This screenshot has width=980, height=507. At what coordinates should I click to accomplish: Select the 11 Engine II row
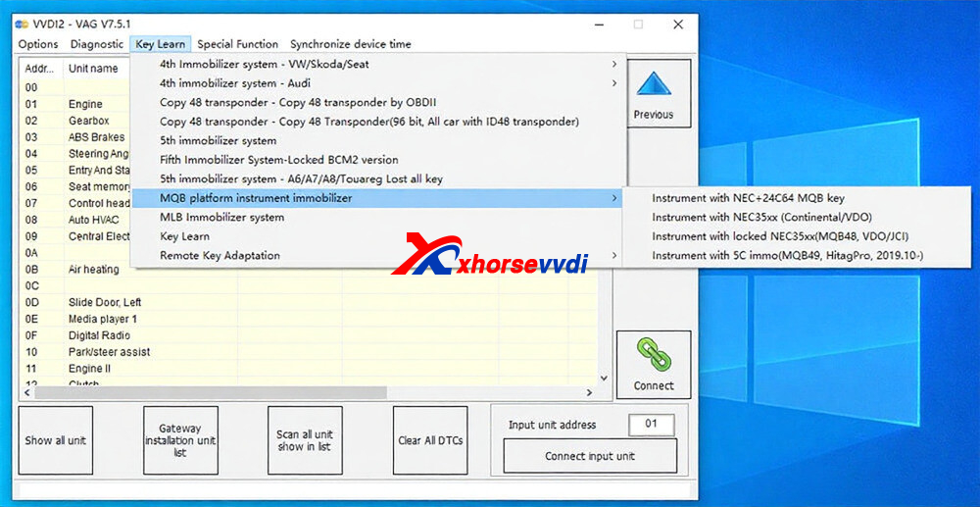coord(310,369)
